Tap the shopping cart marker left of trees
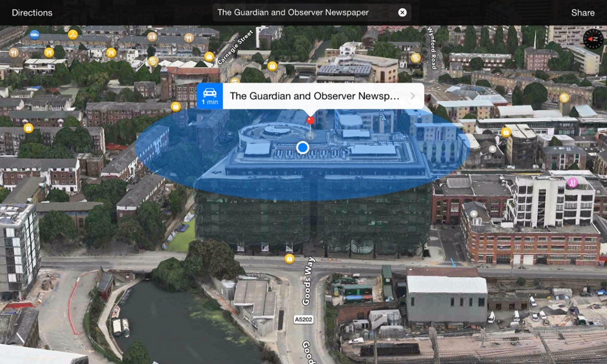Viewport: 607px width, 364px height. coord(49,52)
